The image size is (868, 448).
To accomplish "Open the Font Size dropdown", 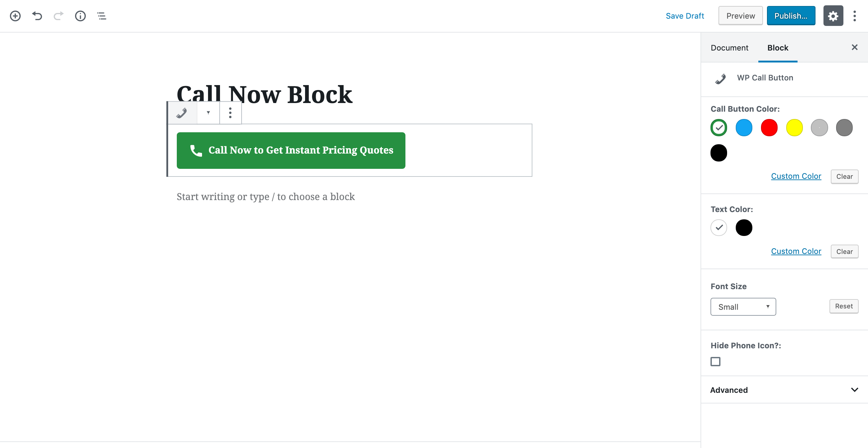I will point(743,306).
